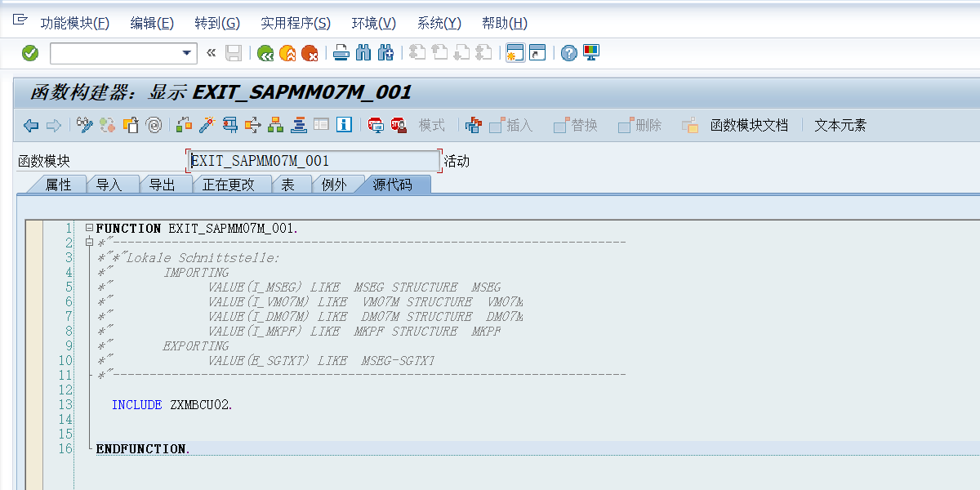Click the orange Exit icon
The image size is (980, 490).
287,53
